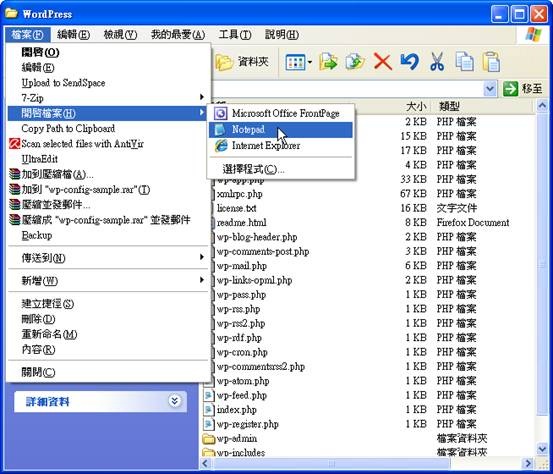Open the 編輯(E) menu bar item
Viewport: 553px width, 474px height.
point(73,35)
